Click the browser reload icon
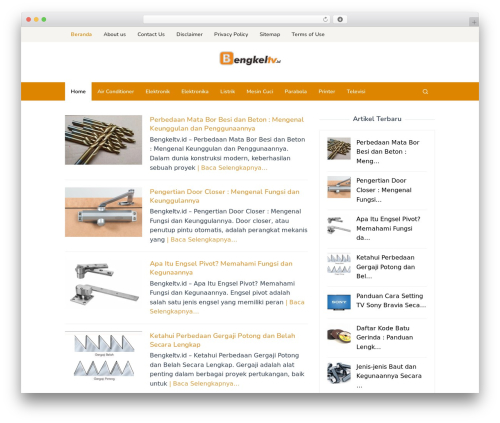Screen dimensions: 500x423 325,19
